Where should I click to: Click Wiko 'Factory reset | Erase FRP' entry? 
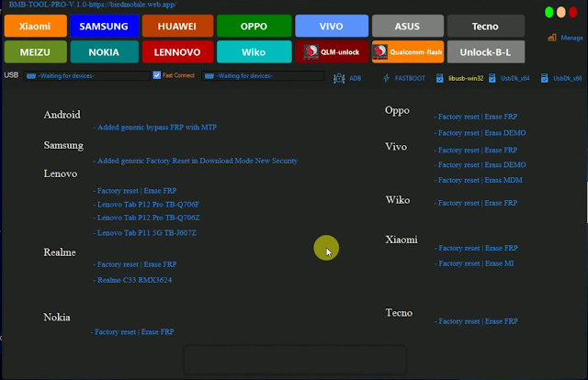pyautogui.click(x=476, y=203)
